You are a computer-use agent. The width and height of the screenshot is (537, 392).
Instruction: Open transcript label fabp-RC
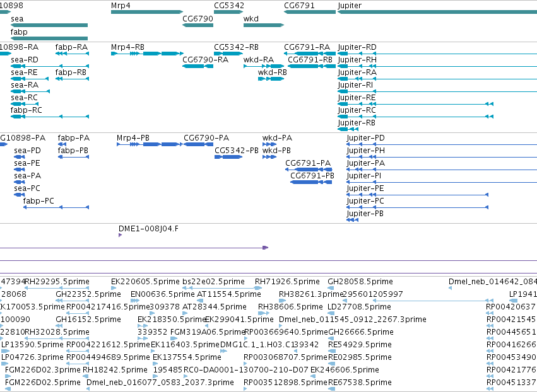point(27,110)
